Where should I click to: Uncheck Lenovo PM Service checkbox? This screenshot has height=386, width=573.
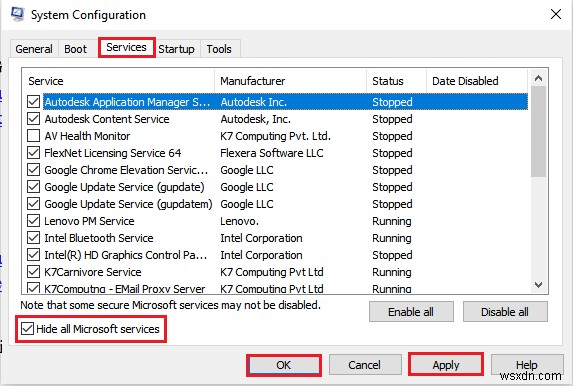point(34,221)
